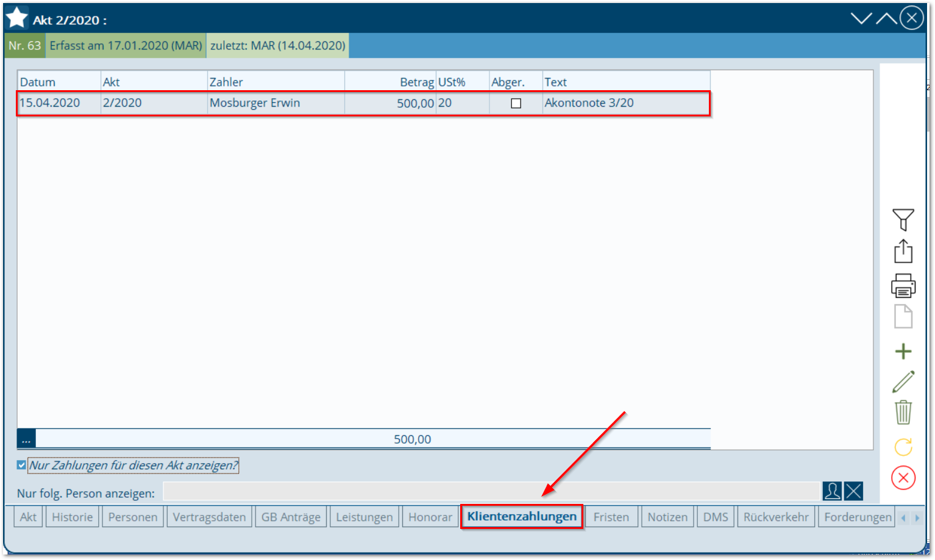Click 'Erfasst am 17.01.2020 (MAR)' label

(x=126, y=46)
